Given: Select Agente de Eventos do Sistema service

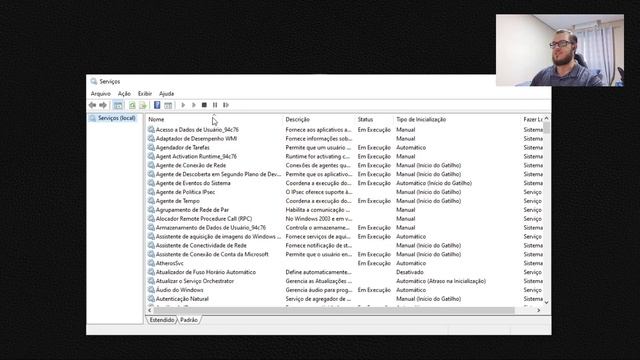Looking at the screenshot, I should point(193,183).
